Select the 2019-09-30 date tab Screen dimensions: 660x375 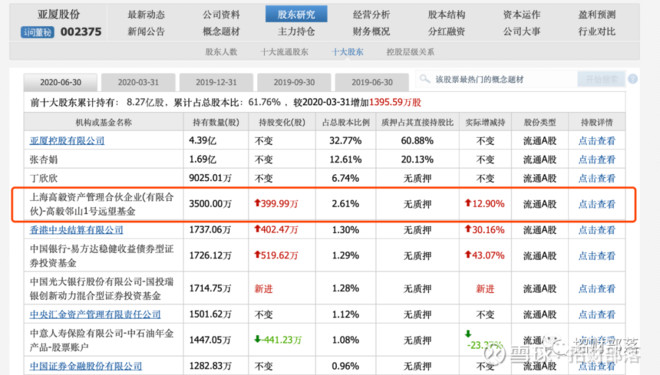294,82
